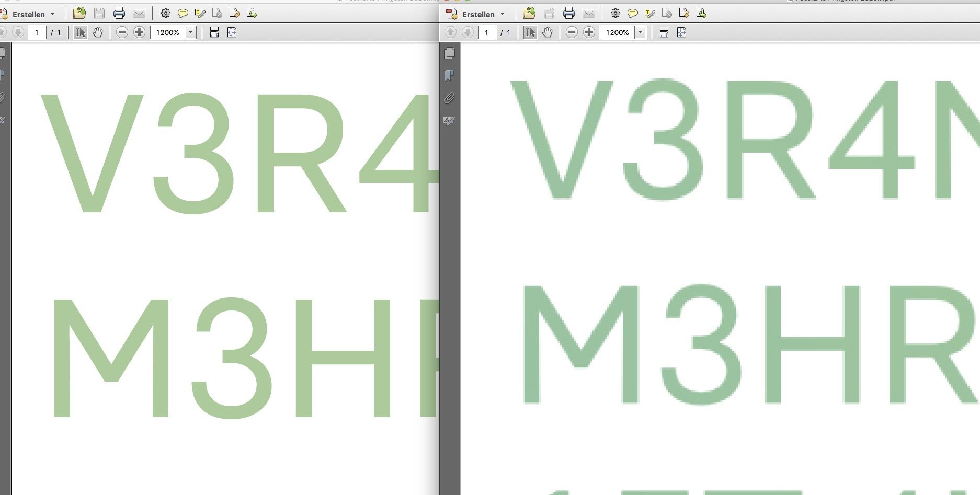Click the fit full page icon, right window
The height and width of the screenshot is (495, 980).
click(x=681, y=32)
